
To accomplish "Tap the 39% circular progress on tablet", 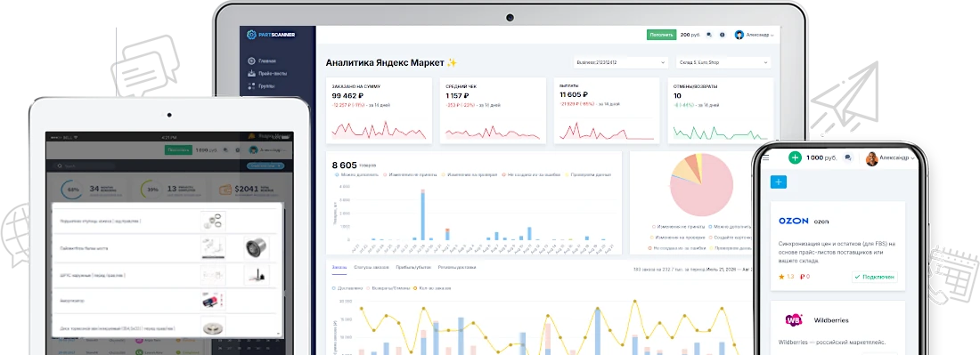I will (x=151, y=190).
